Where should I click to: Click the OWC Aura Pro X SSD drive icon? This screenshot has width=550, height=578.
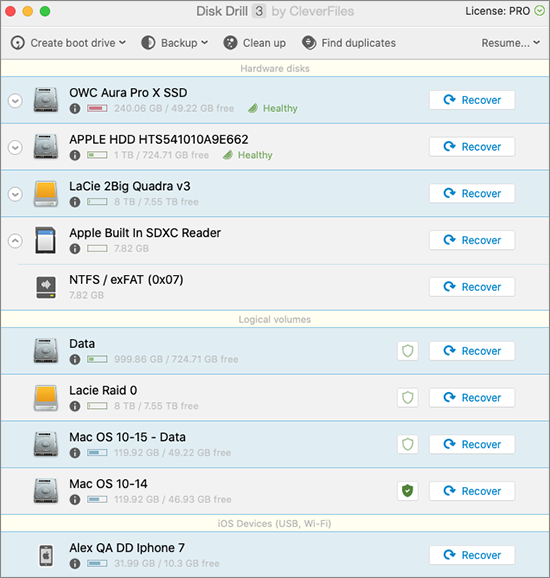coord(46,100)
